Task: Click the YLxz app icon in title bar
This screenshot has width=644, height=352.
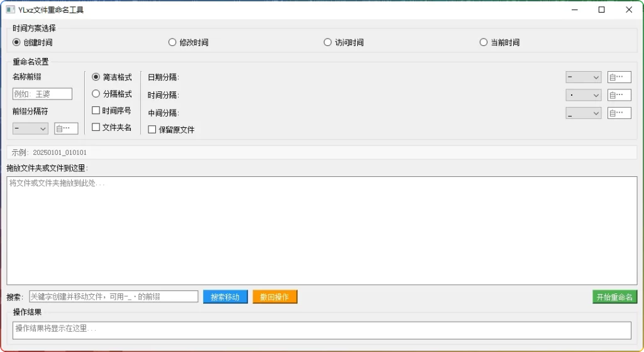Action: [x=10, y=9]
